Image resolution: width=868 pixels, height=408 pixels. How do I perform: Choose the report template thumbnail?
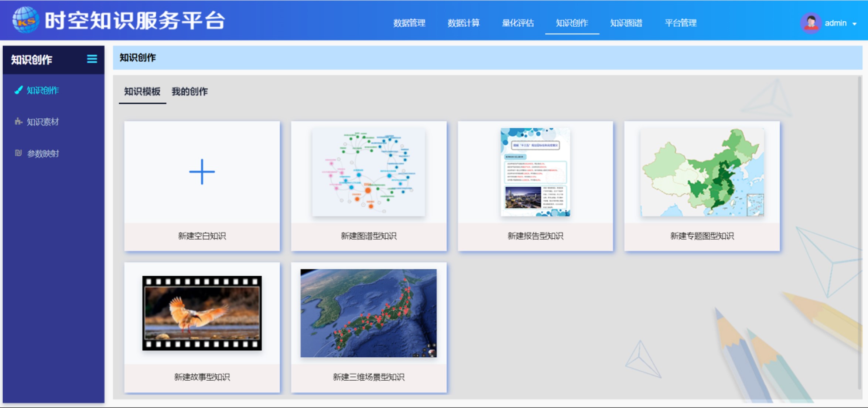pos(535,172)
